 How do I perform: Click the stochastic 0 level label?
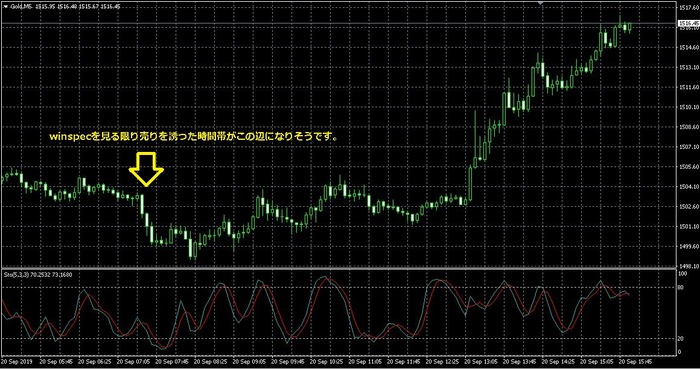680,352
